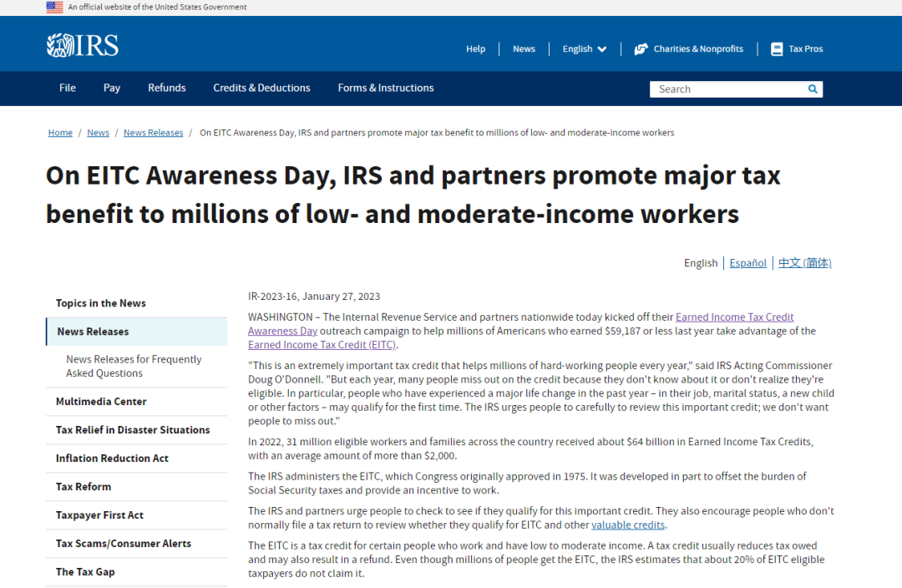The height and width of the screenshot is (588, 902).
Task: Open Charities & Nonprofits link
Action: [x=698, y=49]
